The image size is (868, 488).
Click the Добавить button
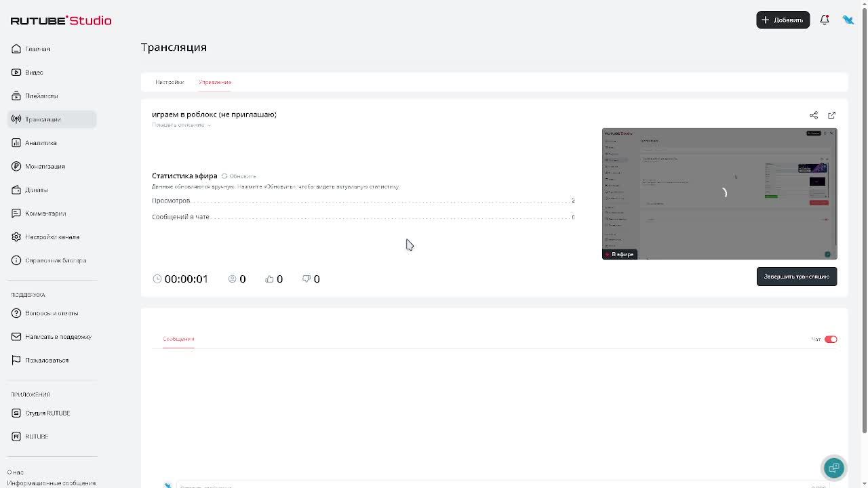click(x=783, y=20)
